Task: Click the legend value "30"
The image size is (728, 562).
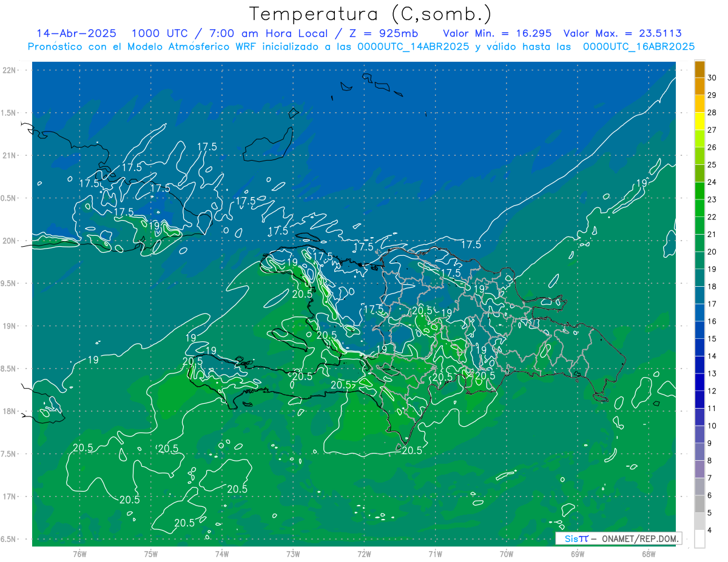Action: point(712,78)
